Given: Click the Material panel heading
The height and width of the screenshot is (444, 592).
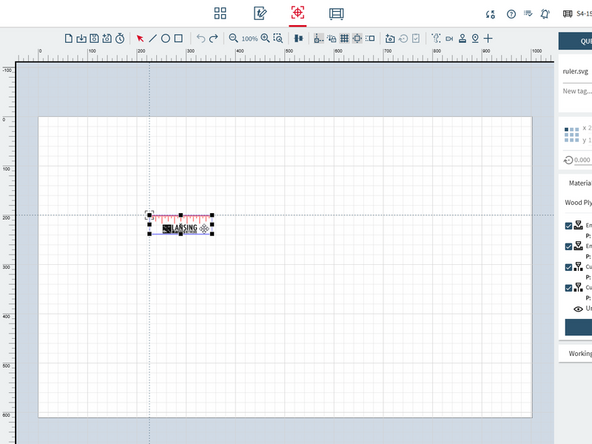Looking at the screenshot, I should pos(580,183).
